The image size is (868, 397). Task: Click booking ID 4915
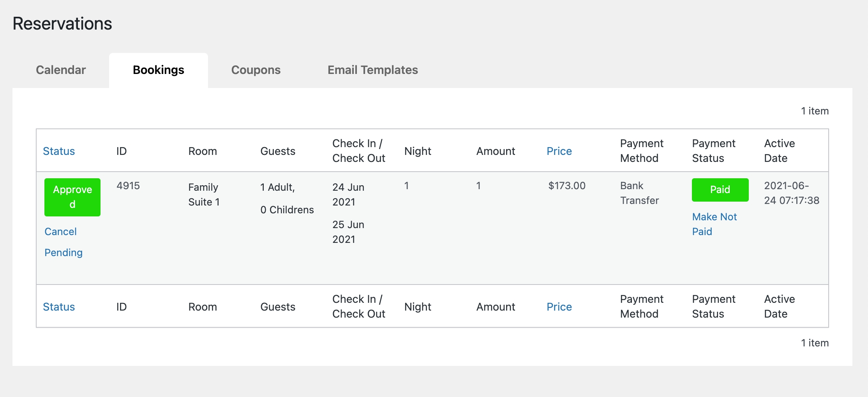click(x=128, y=186)
